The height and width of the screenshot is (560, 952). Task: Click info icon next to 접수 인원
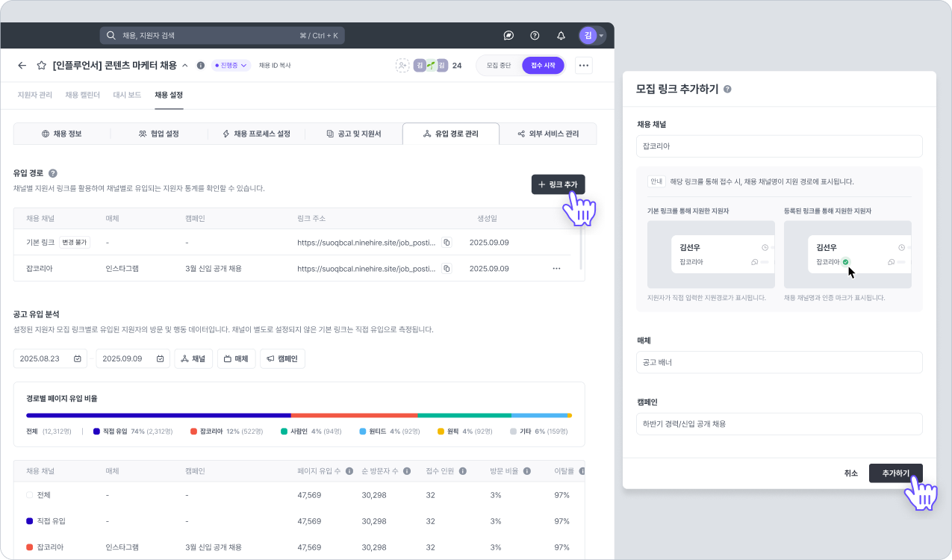pos(463,471)
